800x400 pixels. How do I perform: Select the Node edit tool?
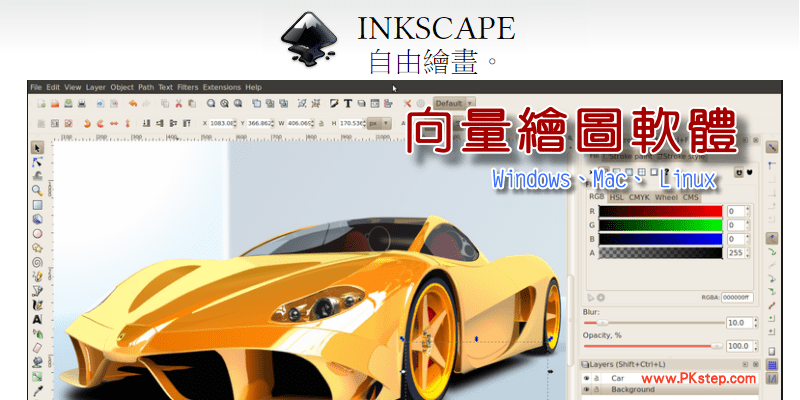pos(37,162)
